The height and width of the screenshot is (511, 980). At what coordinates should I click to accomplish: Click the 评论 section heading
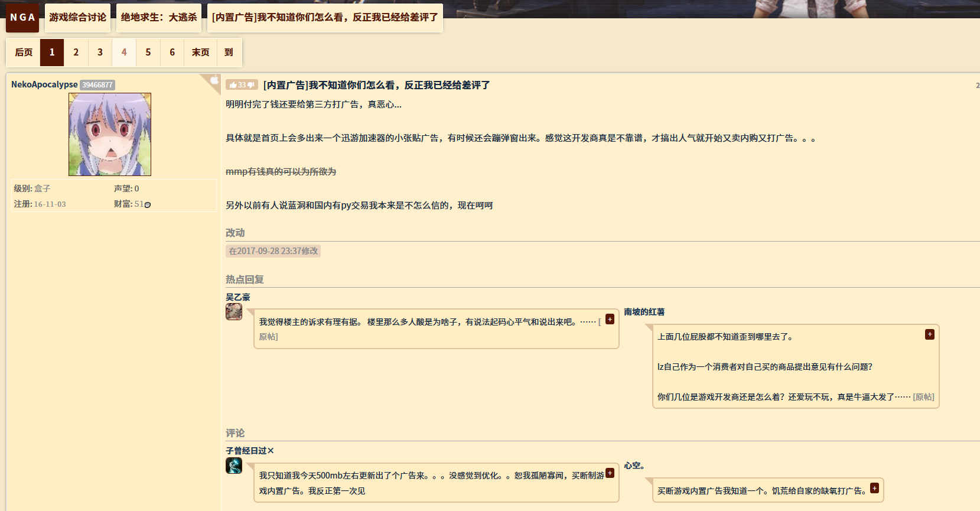coord(235,433)
